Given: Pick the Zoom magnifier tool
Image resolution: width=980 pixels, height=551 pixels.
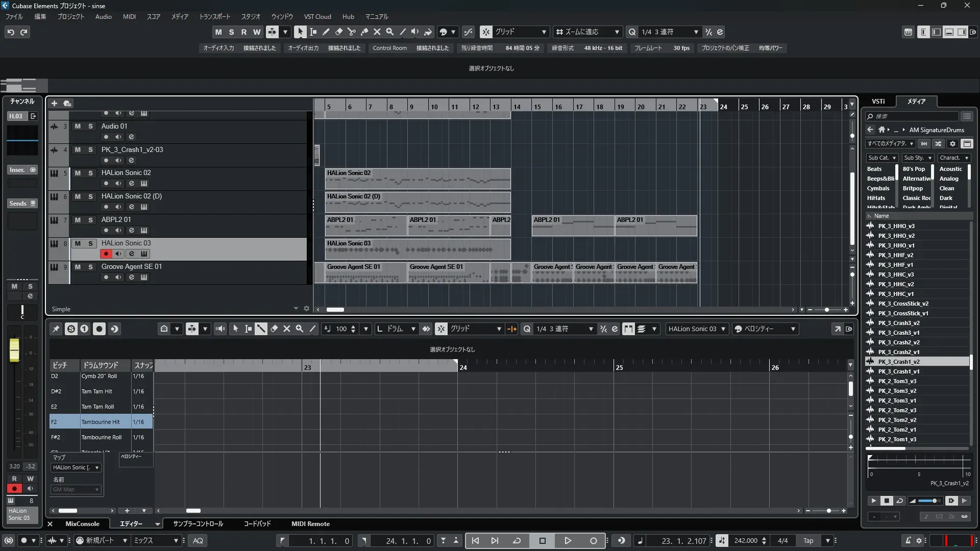Looking at the screenshot, I should [x=390, y=32].
